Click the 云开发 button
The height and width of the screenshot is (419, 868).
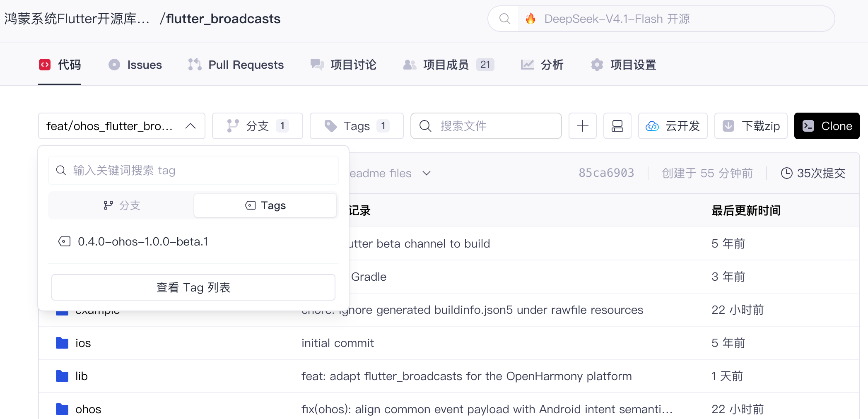673,126
